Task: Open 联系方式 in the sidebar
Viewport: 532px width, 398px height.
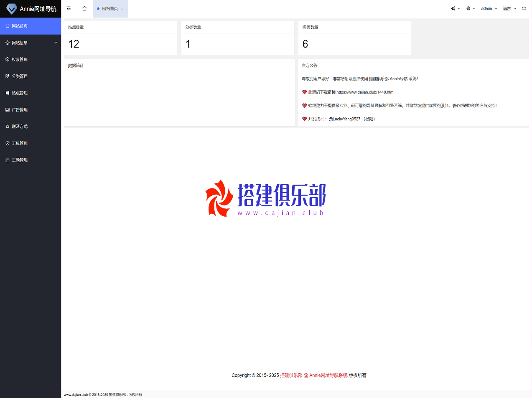Action: tap(31, 126)
